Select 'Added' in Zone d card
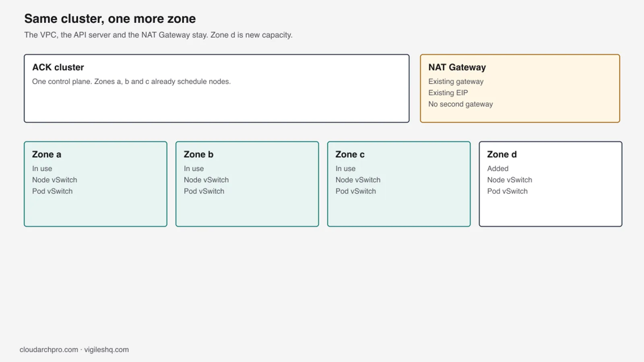 (497, 169)
